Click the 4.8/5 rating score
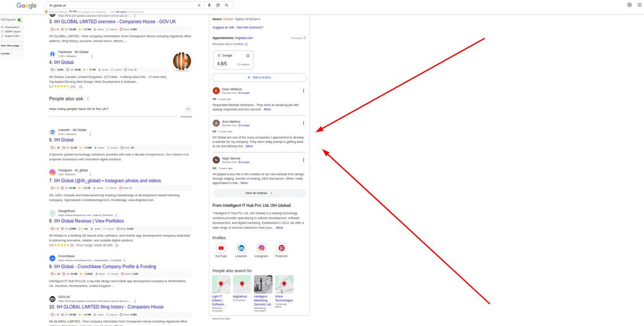The image size is (644, 326). 221,63
